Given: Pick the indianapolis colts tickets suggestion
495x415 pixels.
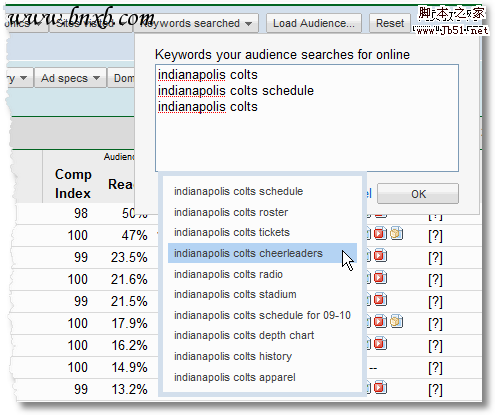Looking at the screenshot, I should (262, 232).
